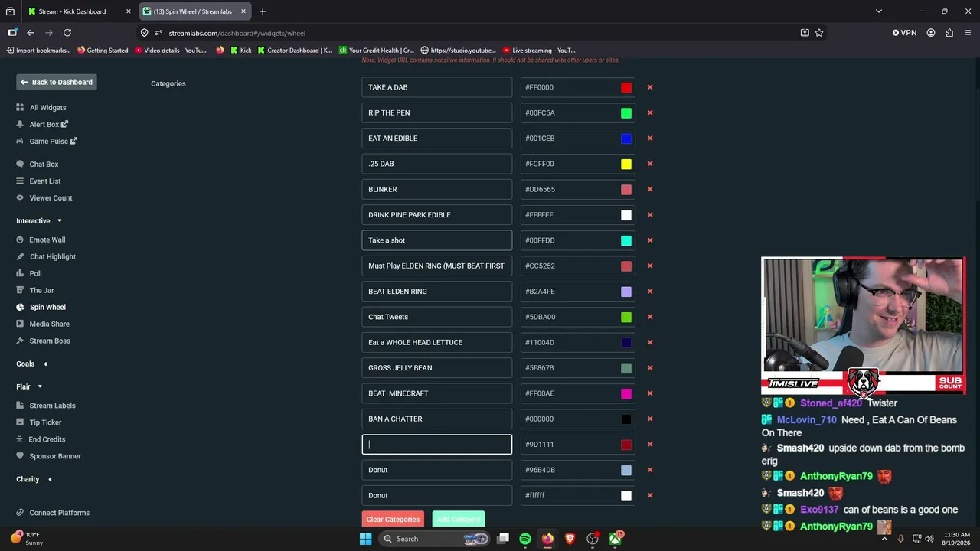Image resolution: width=980 pixels, height=551 pixels.
Task: Remove the empty category row with #9D1111
Action: click(650, 445)
